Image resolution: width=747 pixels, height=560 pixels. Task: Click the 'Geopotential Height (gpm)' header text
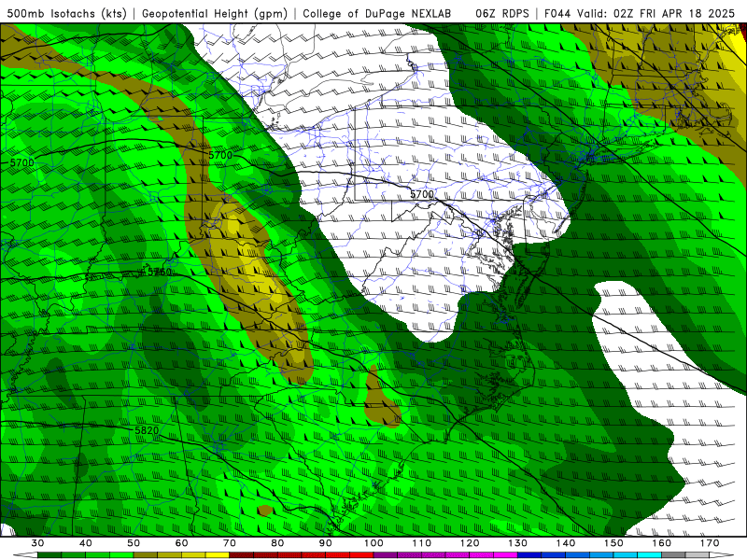pyautogui.click(x=215, y=14)
